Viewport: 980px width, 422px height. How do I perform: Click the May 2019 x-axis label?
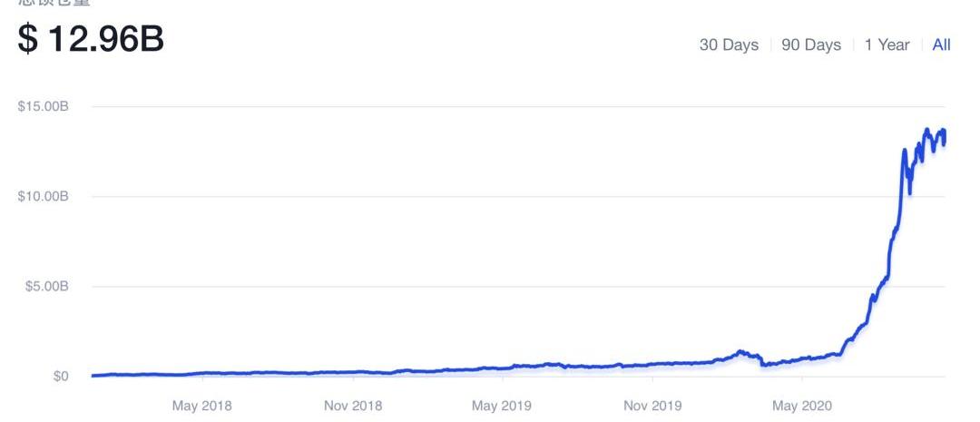[502, 406]
